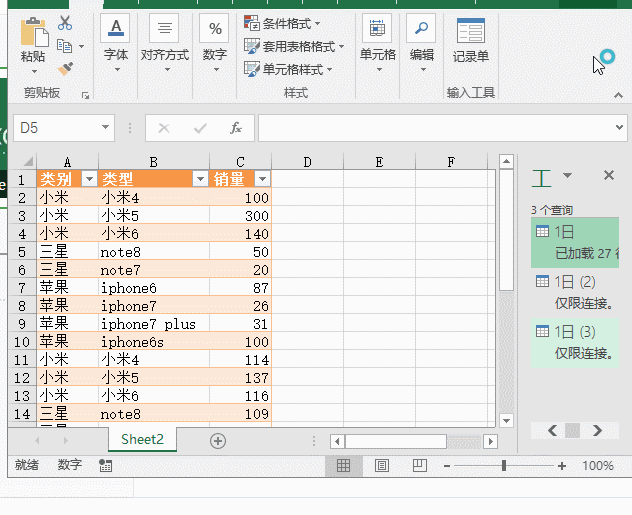Open the paste options dropdown arrow
Image resolution: width=632 pixels, height=515 pixels.
[x=34, y=71]
